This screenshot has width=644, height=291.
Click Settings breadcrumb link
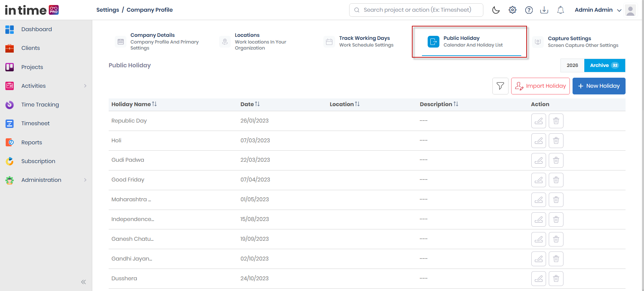click(x=108, y=10)
